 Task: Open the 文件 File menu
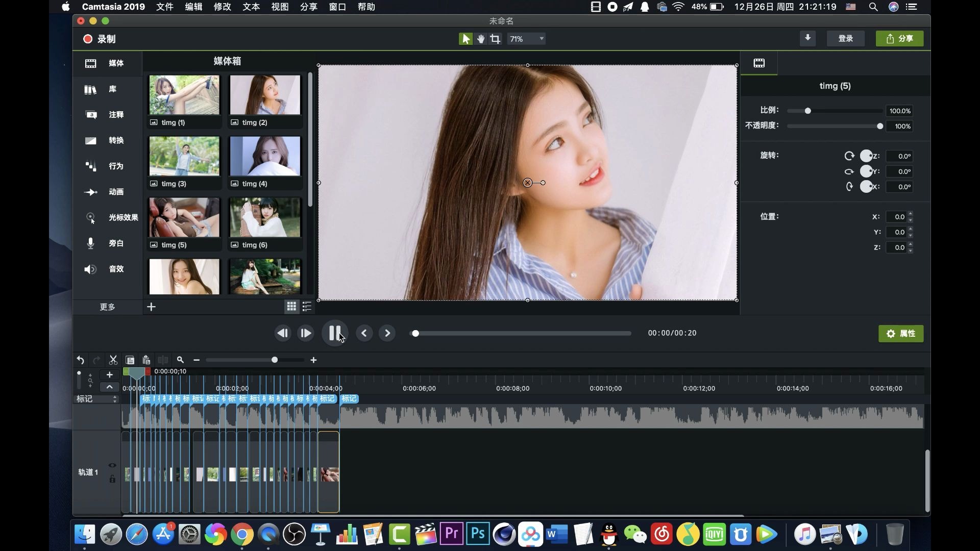point(164,7)
